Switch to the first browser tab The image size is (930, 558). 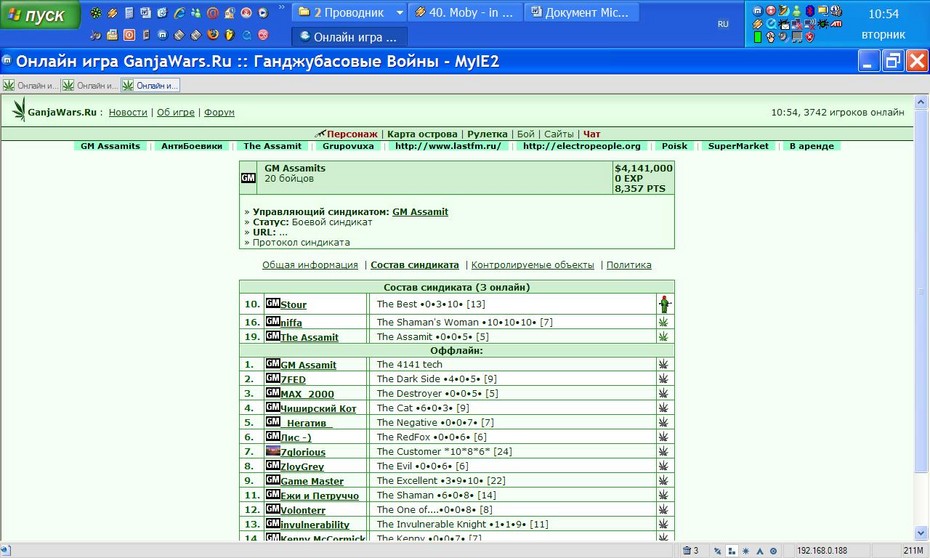[31, 85]
